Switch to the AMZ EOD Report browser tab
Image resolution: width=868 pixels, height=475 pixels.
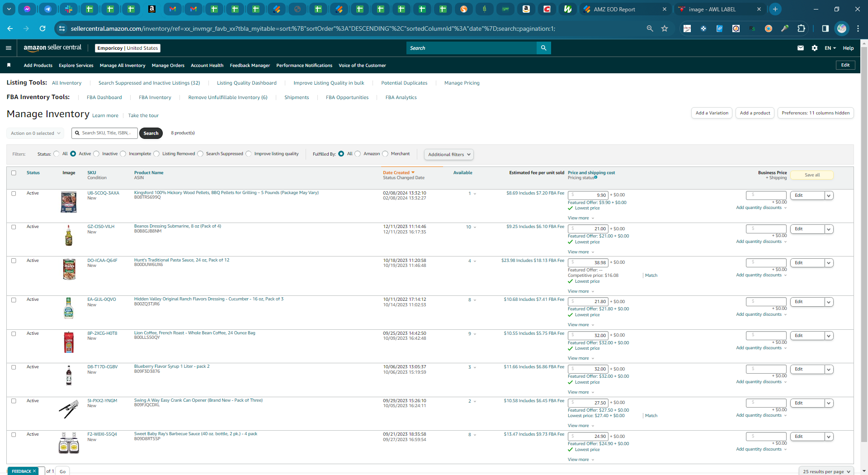625,9
